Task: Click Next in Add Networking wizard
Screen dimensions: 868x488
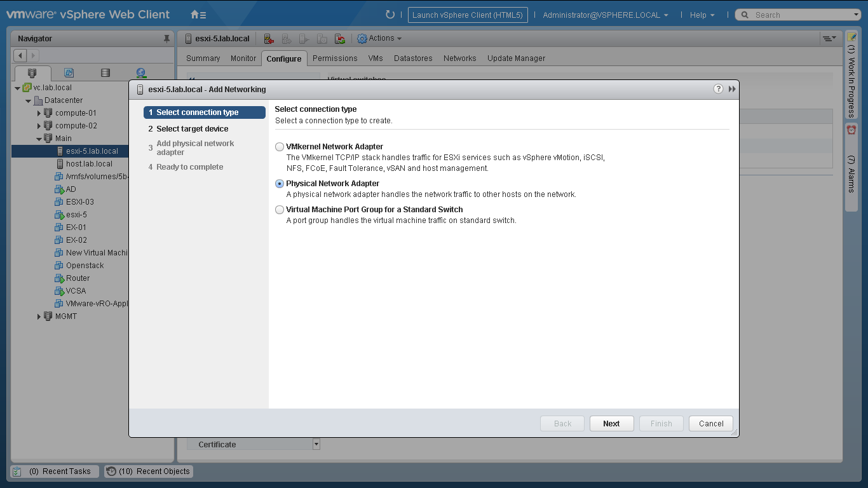Action: pos(611,424)
